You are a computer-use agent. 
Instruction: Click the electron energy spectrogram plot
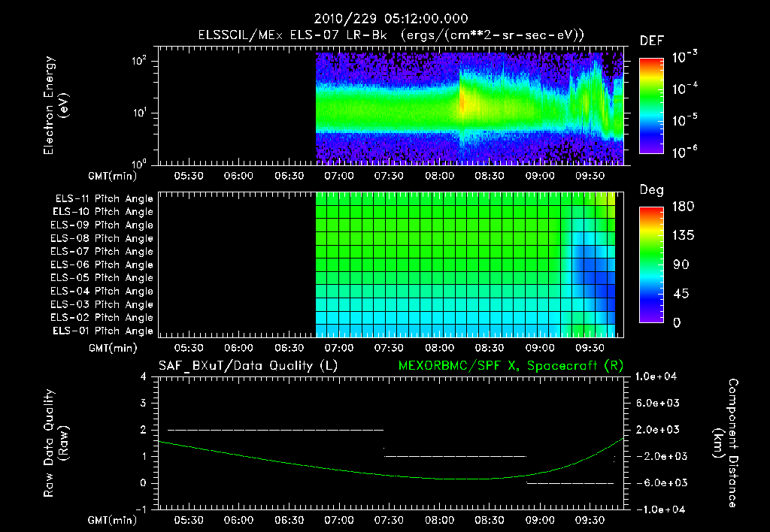[x=391, y=106]
